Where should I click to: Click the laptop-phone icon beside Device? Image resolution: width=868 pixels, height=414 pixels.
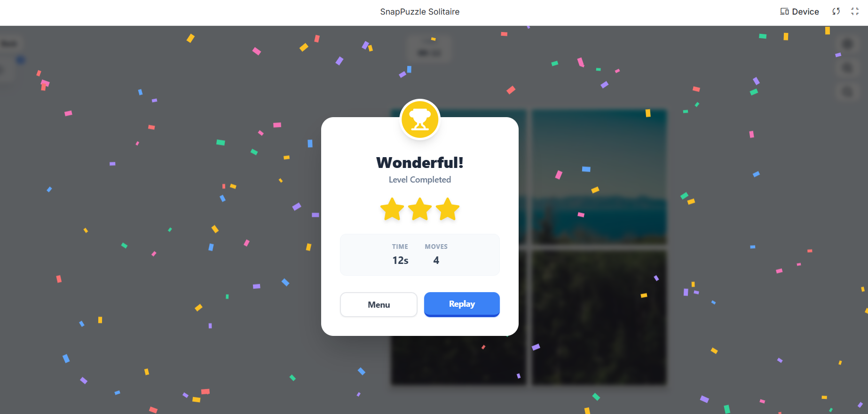tap(784, 11)
